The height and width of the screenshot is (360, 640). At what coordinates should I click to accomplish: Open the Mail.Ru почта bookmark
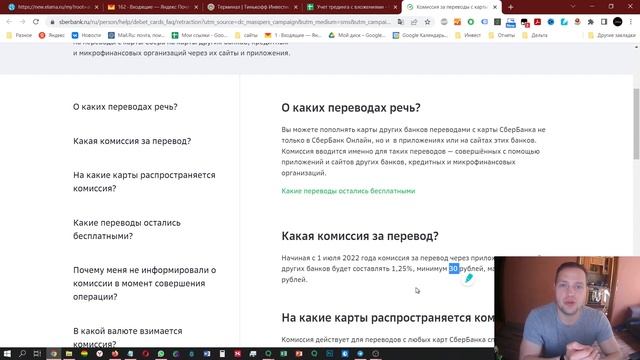coord(136,36)
